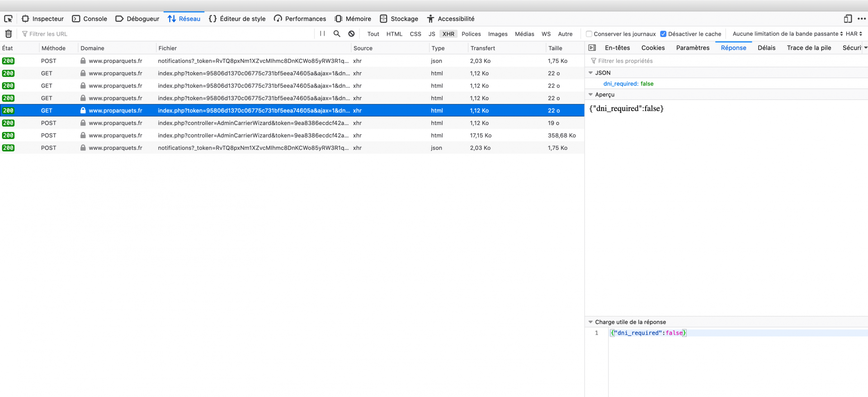Screen dimensions: 868x397
Task: Open the Inspecteur panel
Action: tap(43, 19)
